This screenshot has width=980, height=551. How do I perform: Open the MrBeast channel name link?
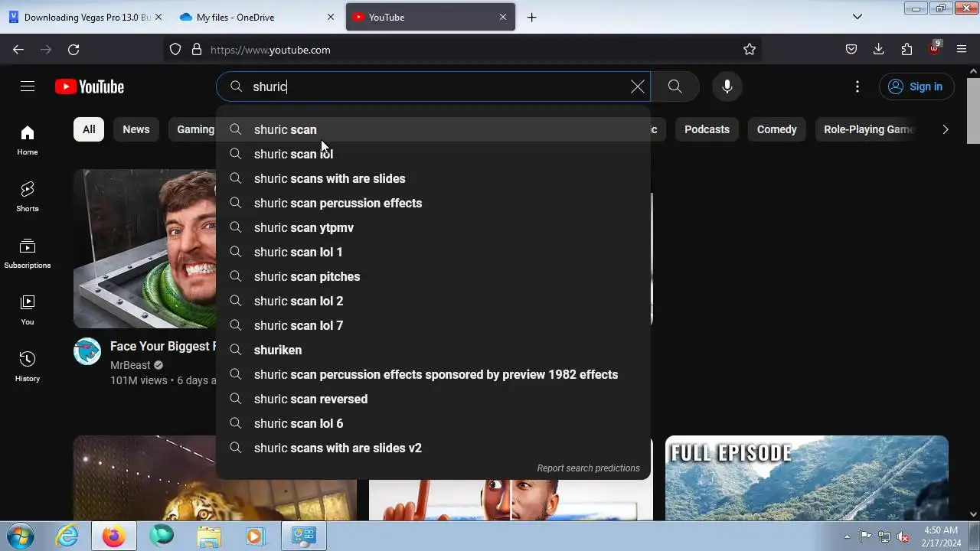pyautogui.click(x=130, y=365)
